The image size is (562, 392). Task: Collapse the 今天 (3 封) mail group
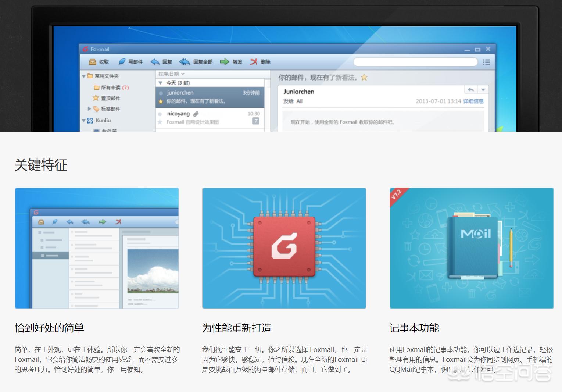[x=160, y=83]
